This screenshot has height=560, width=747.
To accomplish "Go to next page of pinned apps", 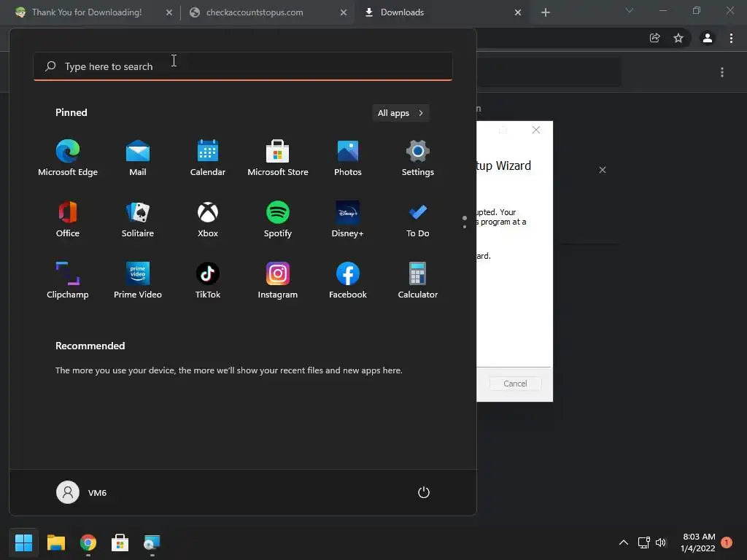I will (x=465, y=227).
